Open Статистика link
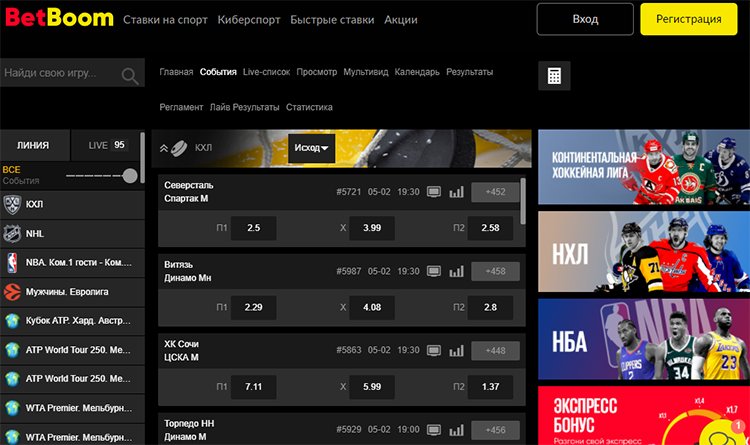This screenshot has height=445, width=750. 309,107
